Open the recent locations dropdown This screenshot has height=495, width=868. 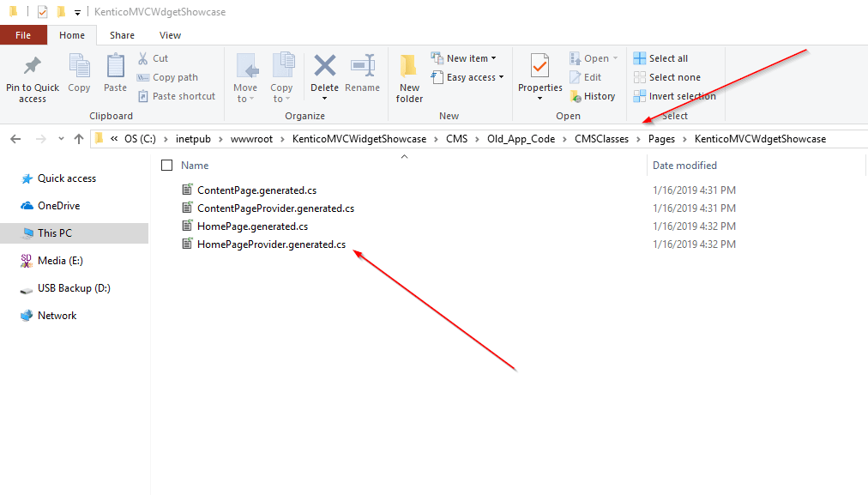click(61, 139)
